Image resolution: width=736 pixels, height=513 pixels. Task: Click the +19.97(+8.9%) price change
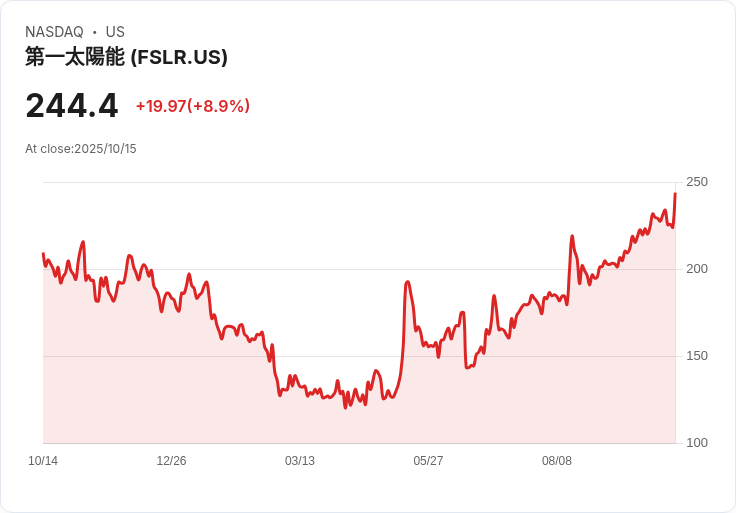pos(193,106)
